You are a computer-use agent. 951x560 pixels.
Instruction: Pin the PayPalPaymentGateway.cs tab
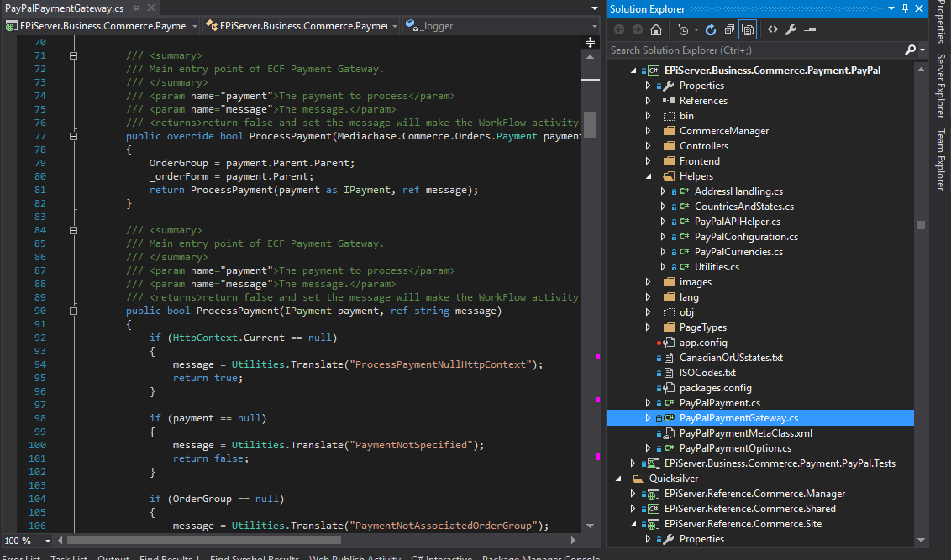[x=135, y=8]
